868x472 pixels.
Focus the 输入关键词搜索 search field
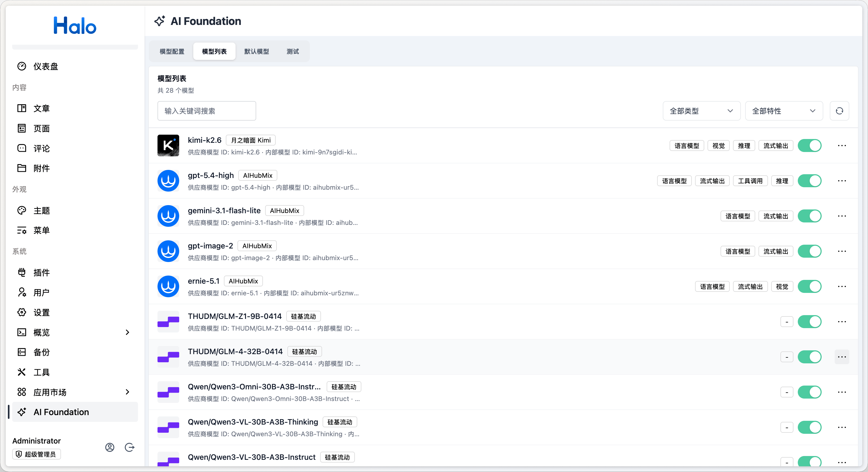coord(207,111)
